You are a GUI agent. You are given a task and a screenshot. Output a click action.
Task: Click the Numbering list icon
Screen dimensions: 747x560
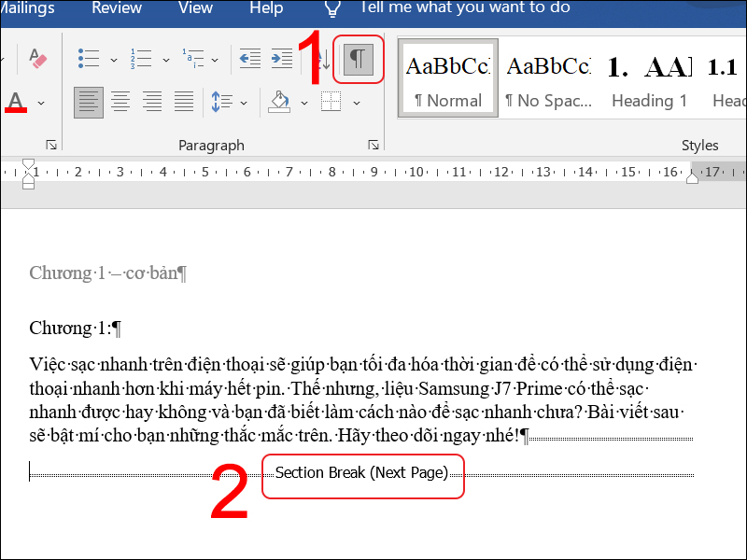click(141, 59)
